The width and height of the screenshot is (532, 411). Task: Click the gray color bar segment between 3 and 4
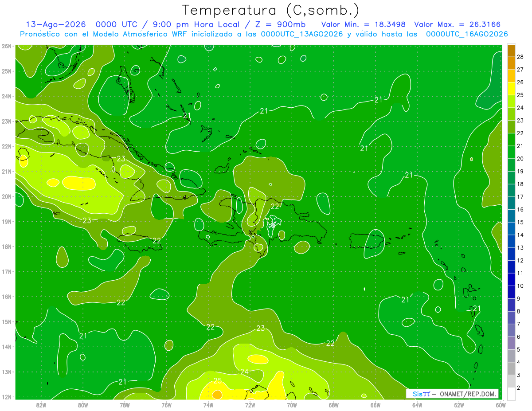coord(511,368)
